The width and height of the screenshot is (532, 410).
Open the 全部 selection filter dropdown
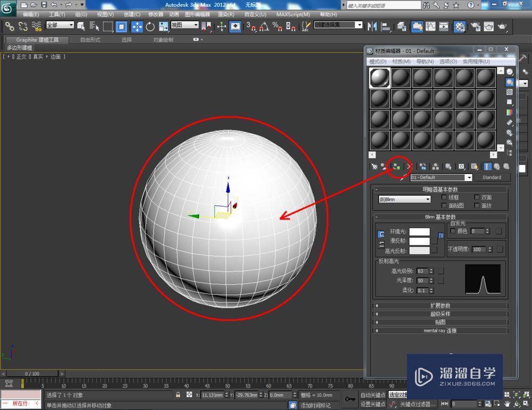(x=60, y=25)
